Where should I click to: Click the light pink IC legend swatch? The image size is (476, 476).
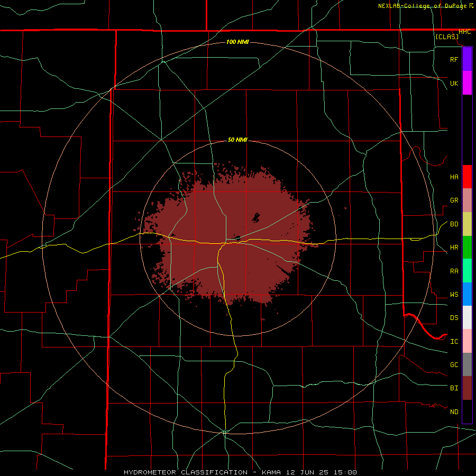[467, 341]
